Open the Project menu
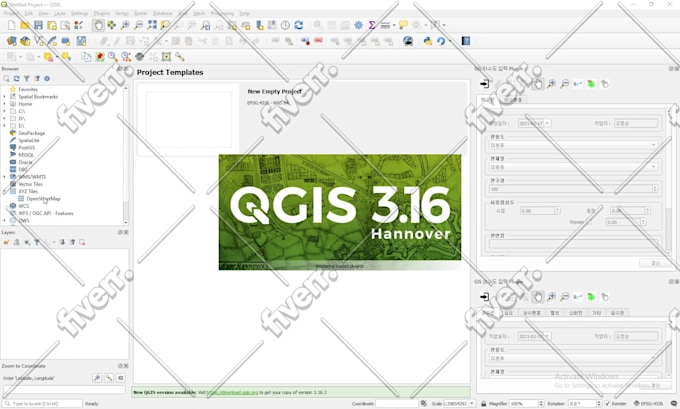 (11, 13)
